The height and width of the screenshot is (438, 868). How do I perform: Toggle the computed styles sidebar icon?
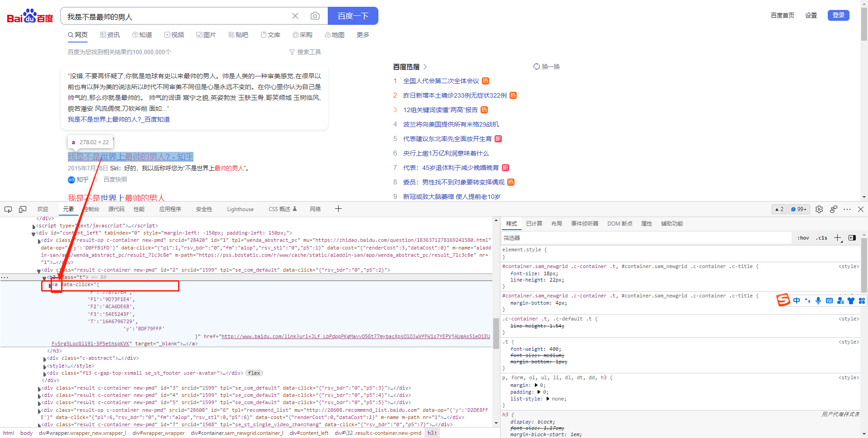coord(852,238)
